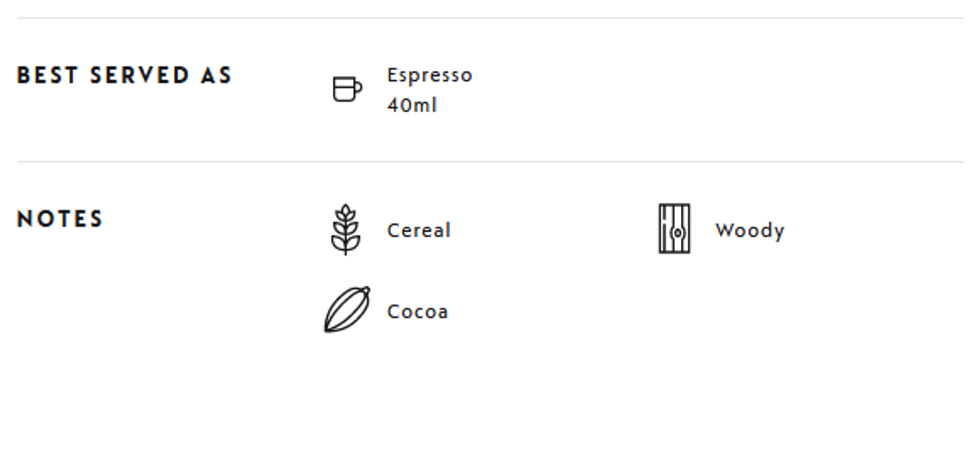980x453 pixels.
Task: Select the Espresso serving label
Action: pyautogui.click(x=429, y=75)
